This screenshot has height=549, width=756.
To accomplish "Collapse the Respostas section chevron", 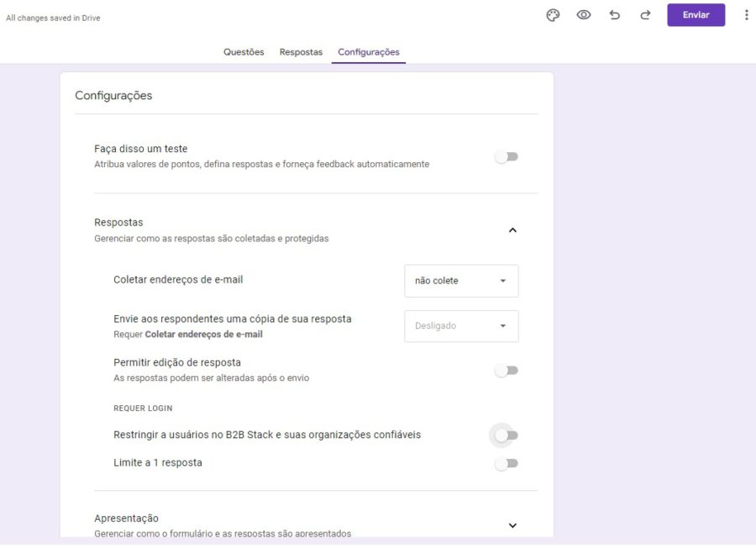I will click(x=512, y=229).
